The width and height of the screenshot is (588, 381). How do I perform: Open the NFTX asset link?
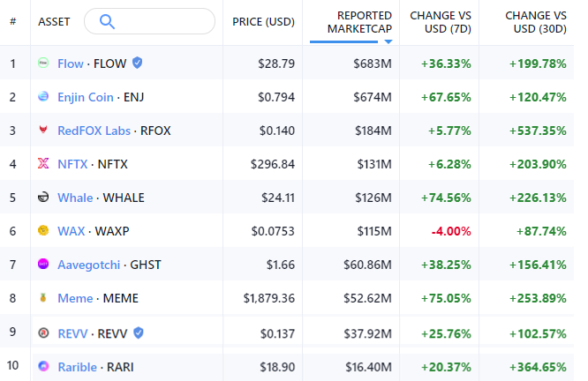click(x=72, y=164)
